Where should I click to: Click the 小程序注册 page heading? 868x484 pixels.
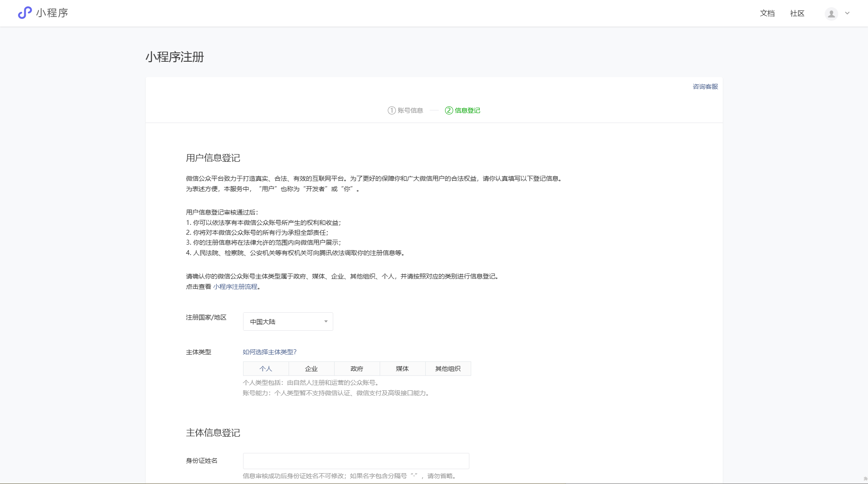(175, 57)
